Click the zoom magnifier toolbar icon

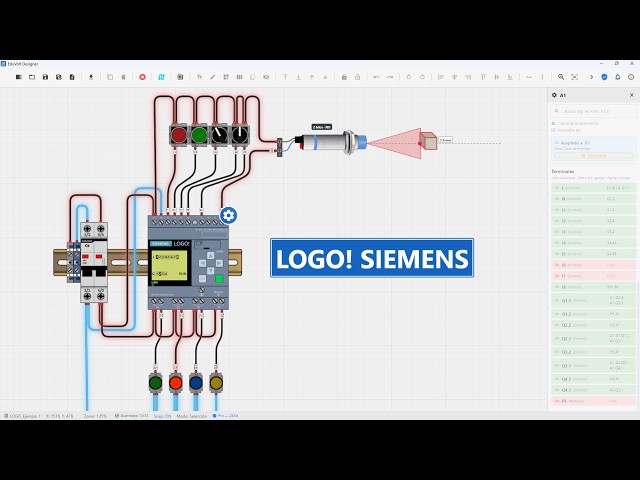(x=561, y=77)
